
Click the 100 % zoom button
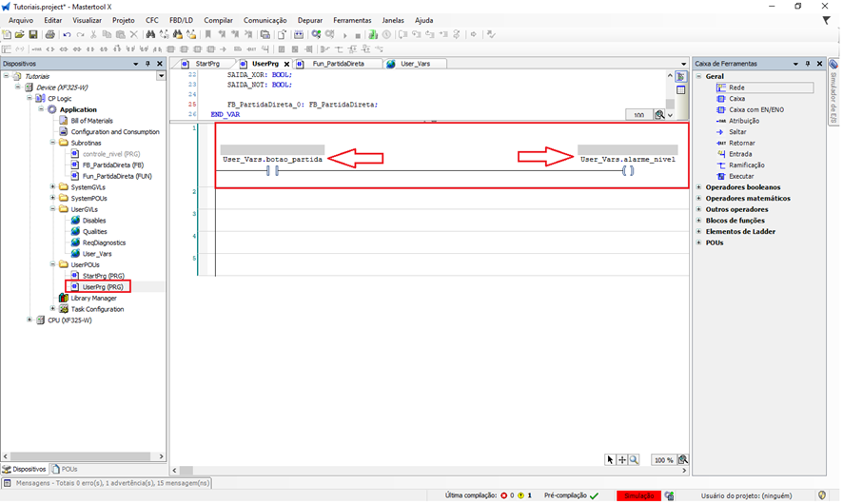tap(663, 459)
